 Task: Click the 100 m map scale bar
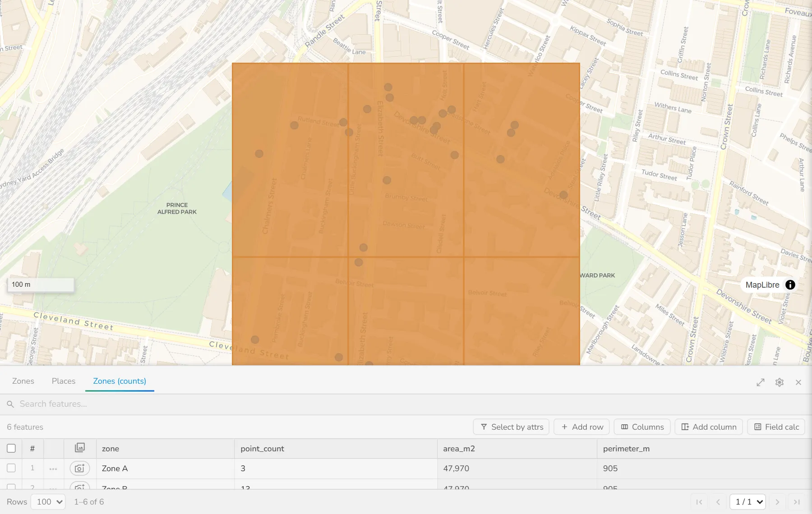[x=41, y=285]
